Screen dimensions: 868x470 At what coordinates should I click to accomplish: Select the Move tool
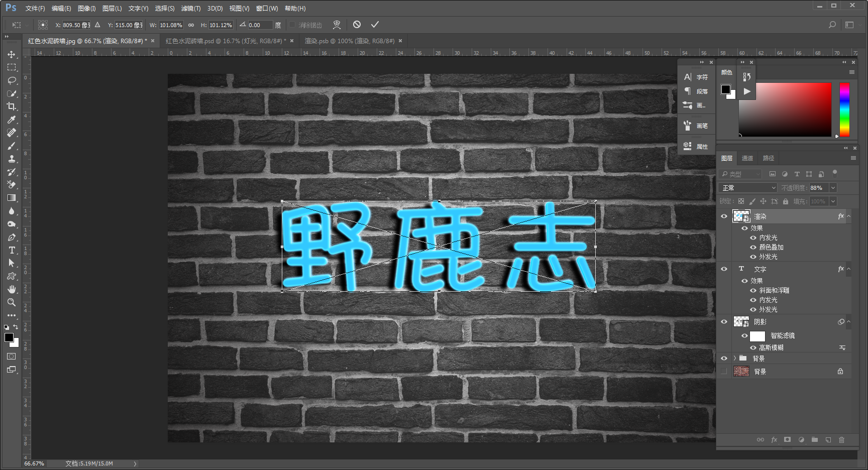pyautogui.click(x=12, y=54)
